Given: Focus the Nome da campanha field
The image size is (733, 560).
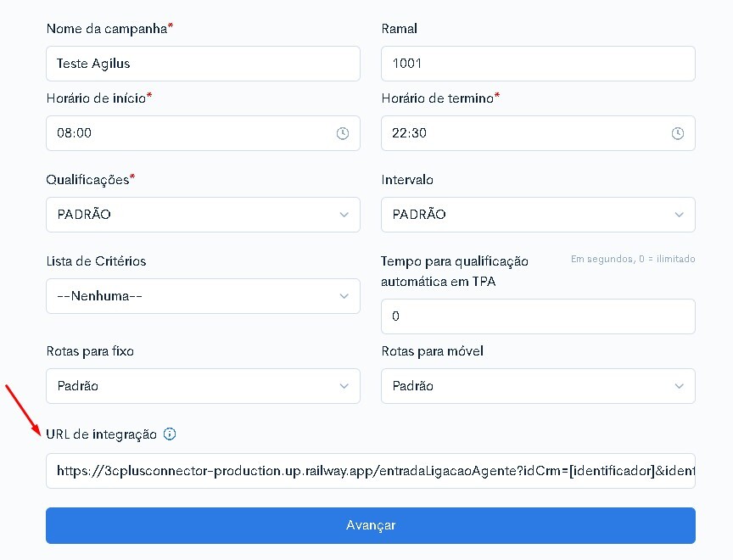Looking at the screenshot, I should tap(203, 64).
